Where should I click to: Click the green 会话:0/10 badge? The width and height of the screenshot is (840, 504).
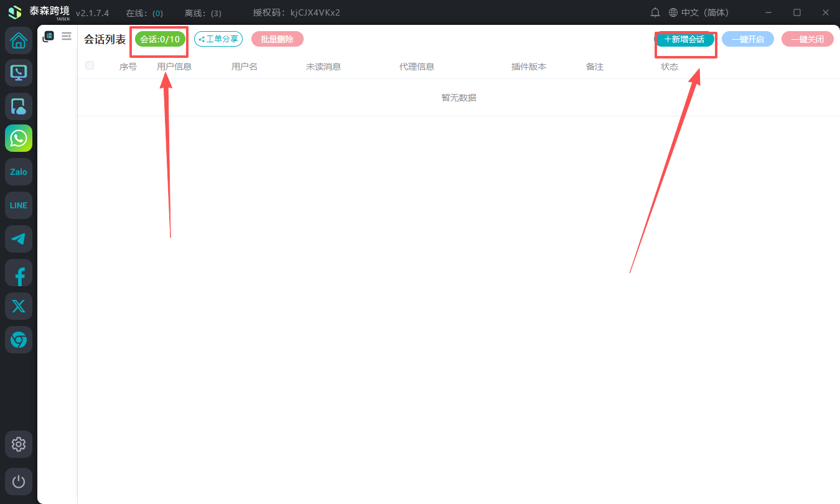point(160,39)
